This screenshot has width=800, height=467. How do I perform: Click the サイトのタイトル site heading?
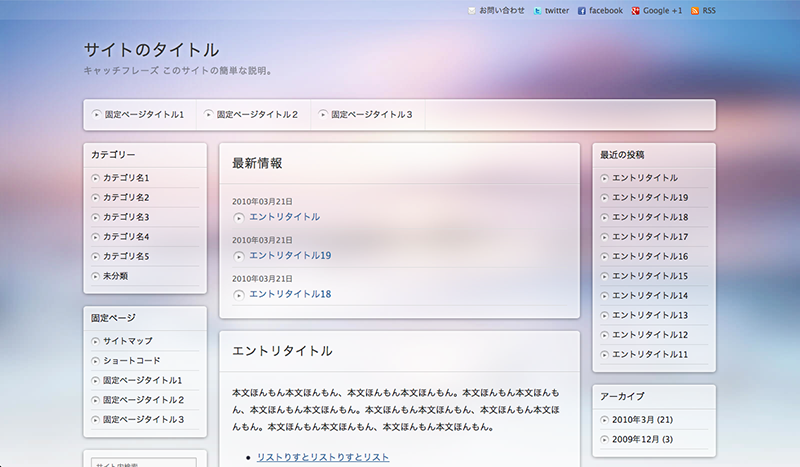(x=151, y=50)
